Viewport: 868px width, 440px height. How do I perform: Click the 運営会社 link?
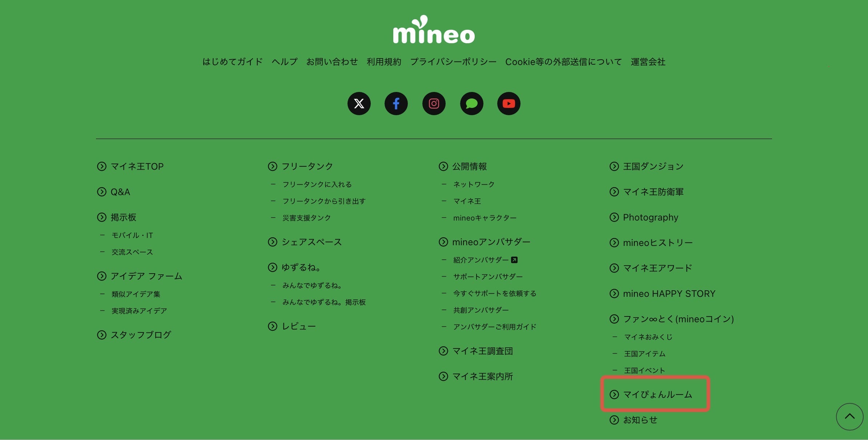(648, 62)
